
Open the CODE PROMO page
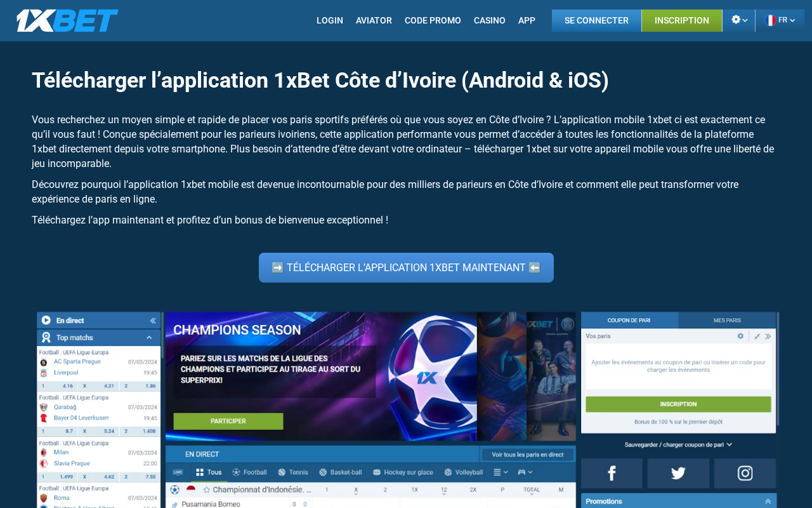pyautogui.click(x=433, y=20)
